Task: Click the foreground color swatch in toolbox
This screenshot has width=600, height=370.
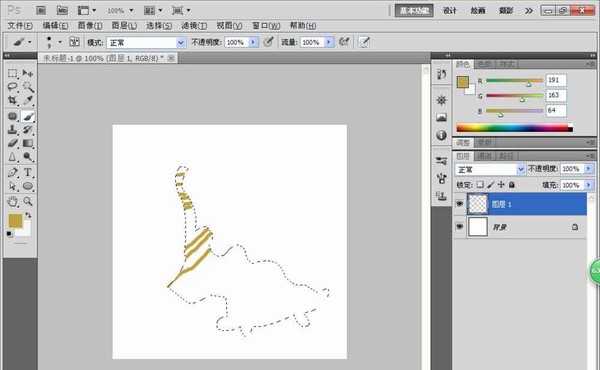Action: click(x=15, y=221)
